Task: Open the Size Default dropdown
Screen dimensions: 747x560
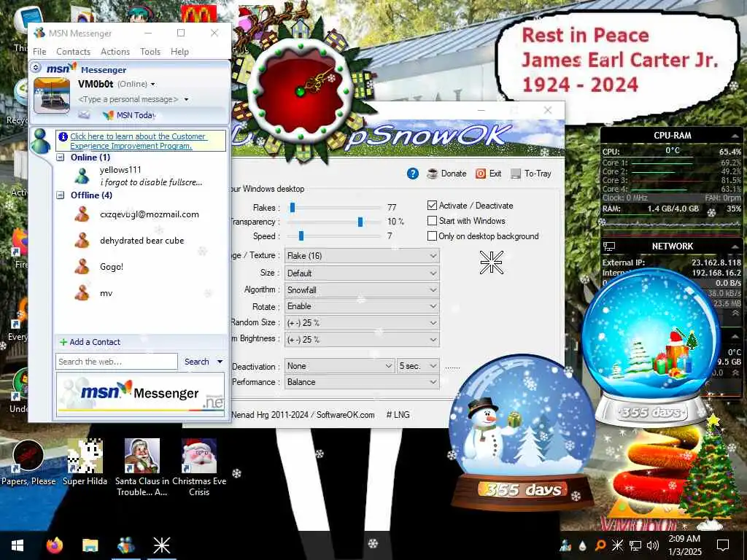Action: coord(362,273)
